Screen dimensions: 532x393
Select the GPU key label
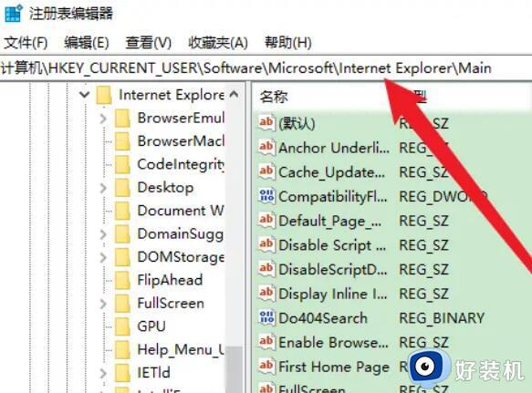pyautogui.click(x=151, y=326)
